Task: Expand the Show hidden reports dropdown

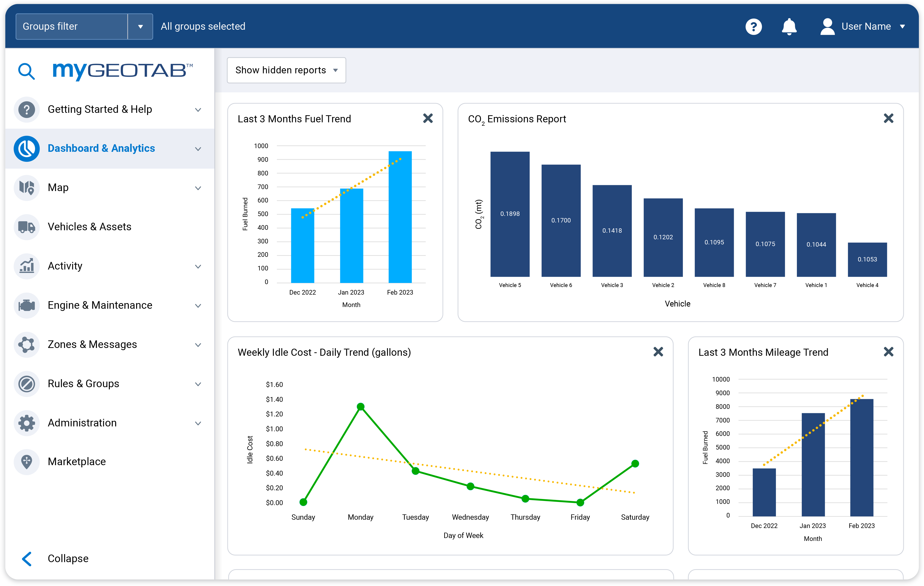Action: click(x=286, y=70)
